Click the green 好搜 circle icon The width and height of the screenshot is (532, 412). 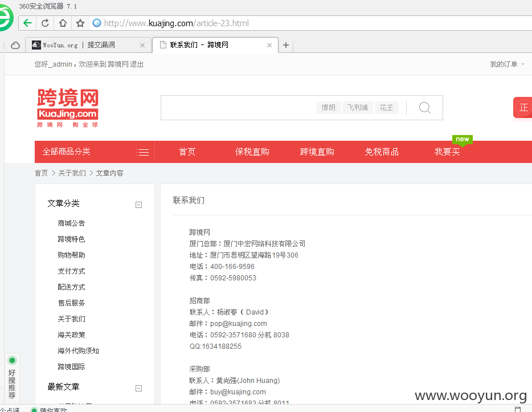[x=12, y=360]
